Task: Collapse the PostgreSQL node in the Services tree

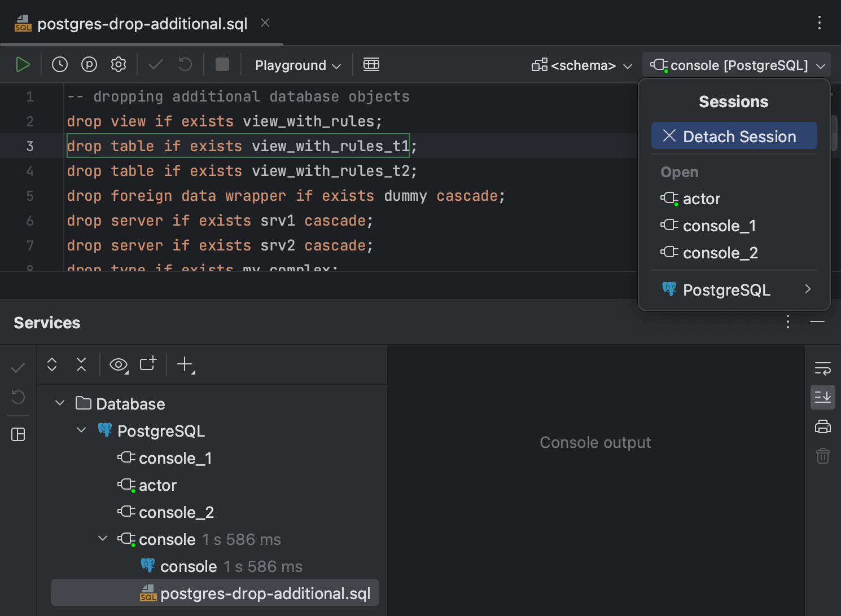Action: (81, 430)
